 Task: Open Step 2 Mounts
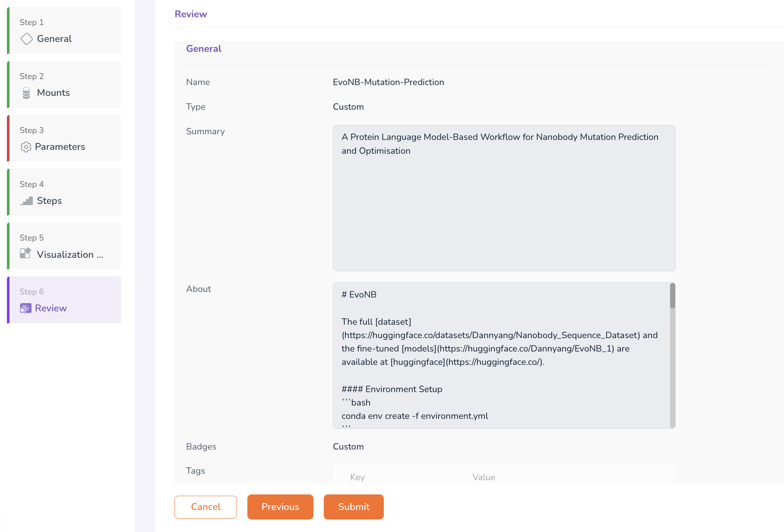(65, 85)
